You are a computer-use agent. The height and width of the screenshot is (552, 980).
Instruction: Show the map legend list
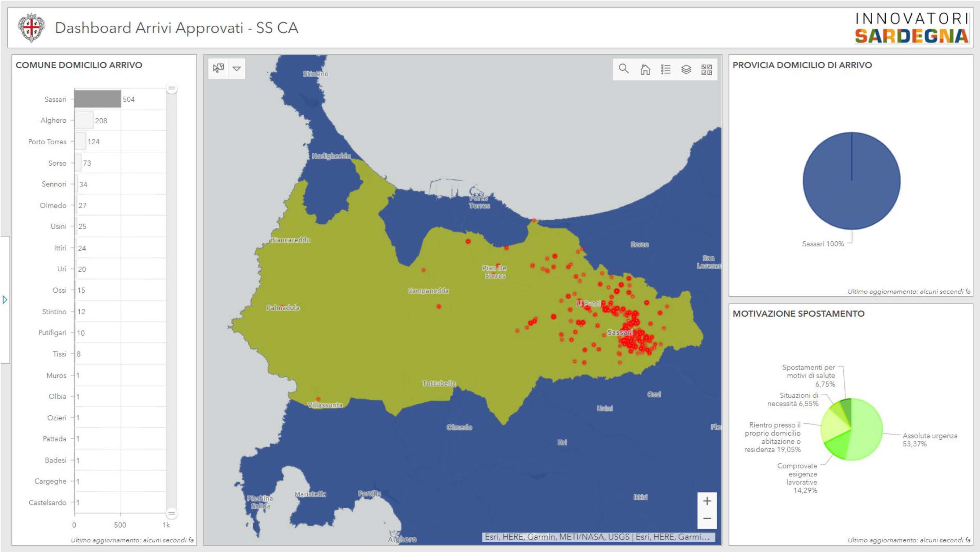(x=665, y=69)
